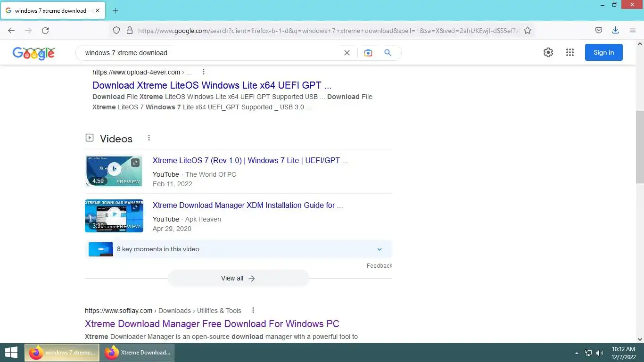Screen dimensions: 644x362
Task: Switch to Xtreme Download taskbar window
Action: coord(137,353)
